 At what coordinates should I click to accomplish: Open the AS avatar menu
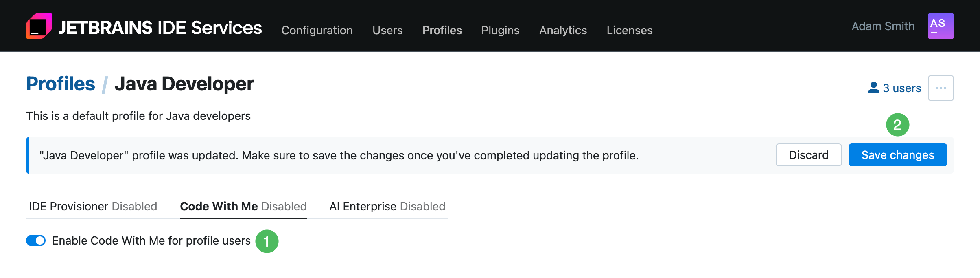pyautogui.click(x=941, y=26)
